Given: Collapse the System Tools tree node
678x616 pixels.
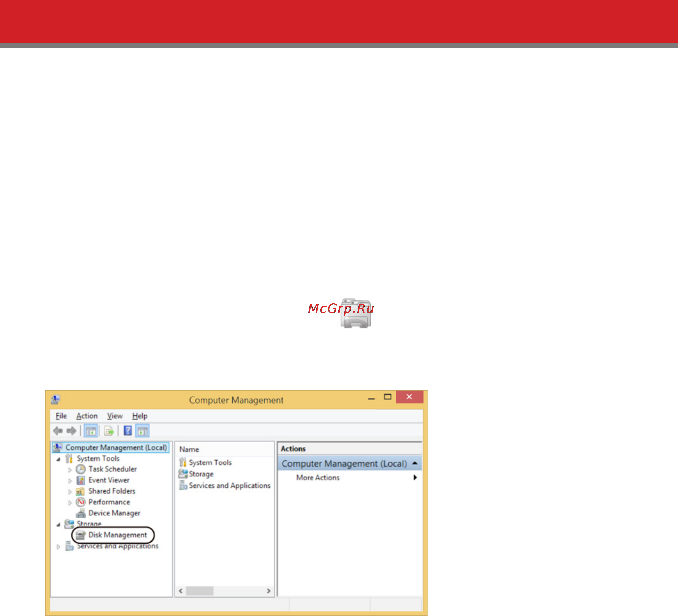Looking at the screenshot, I should [58, 459].
